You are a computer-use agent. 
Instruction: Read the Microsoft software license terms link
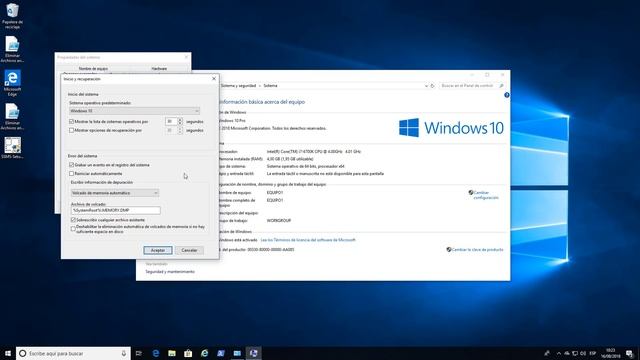click(x=308, y=240)
